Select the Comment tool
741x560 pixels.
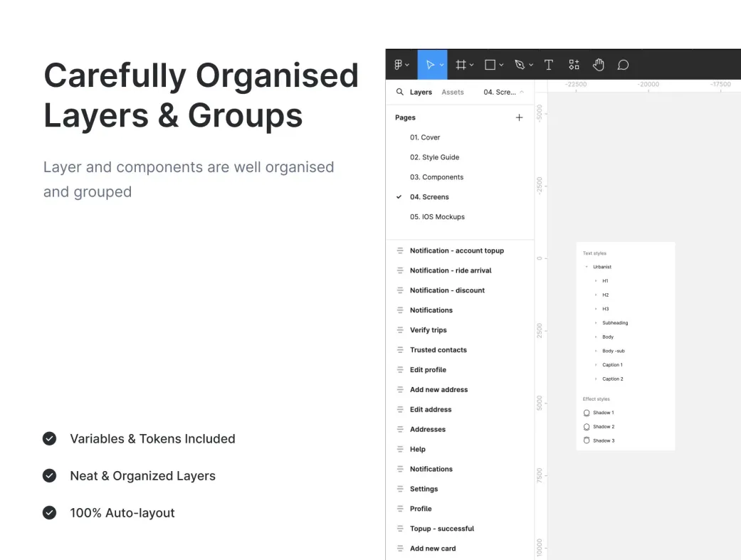pyautogui.click(x=623, y=65)
